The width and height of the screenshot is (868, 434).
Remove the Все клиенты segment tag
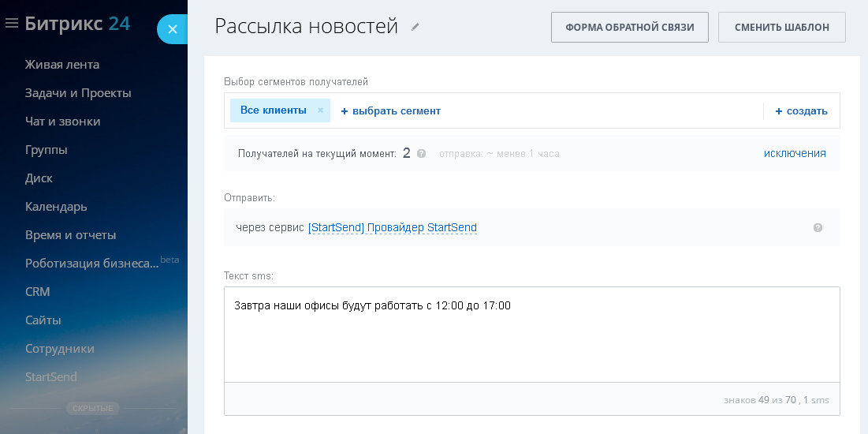pos(320,110)
